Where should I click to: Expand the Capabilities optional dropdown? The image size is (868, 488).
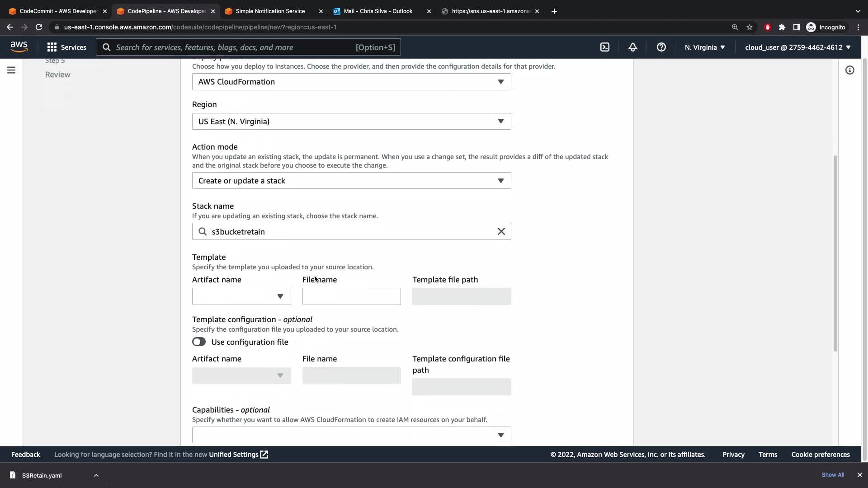351,435
